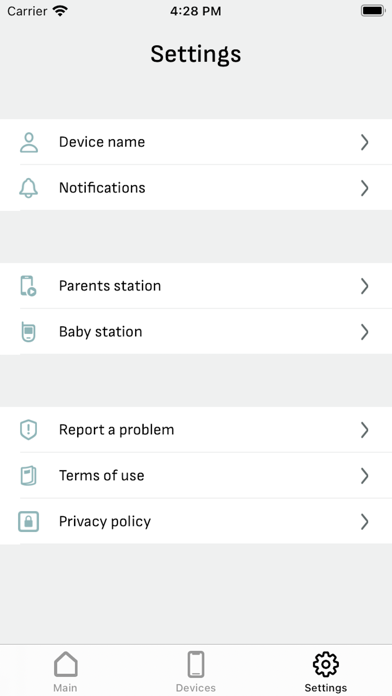Tap the house icon in tab bar
This screenshot has height=696, width=392.
tap(66, 664)
